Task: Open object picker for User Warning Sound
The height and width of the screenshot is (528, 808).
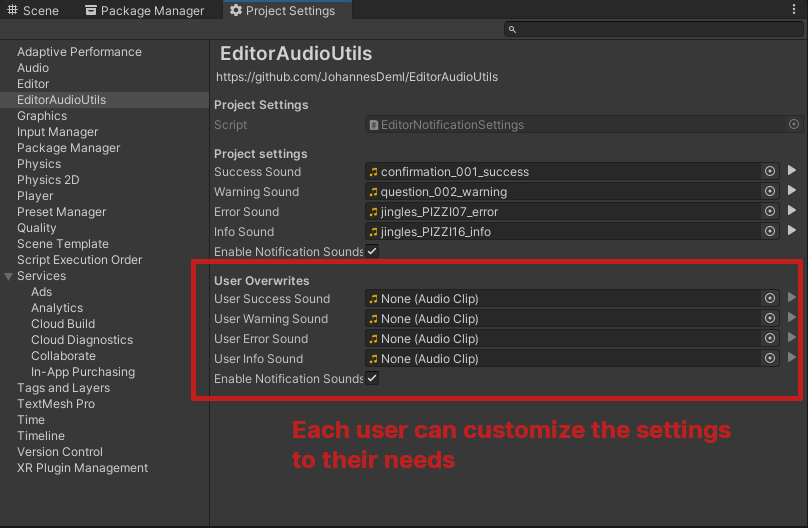Action: [770, 318]
